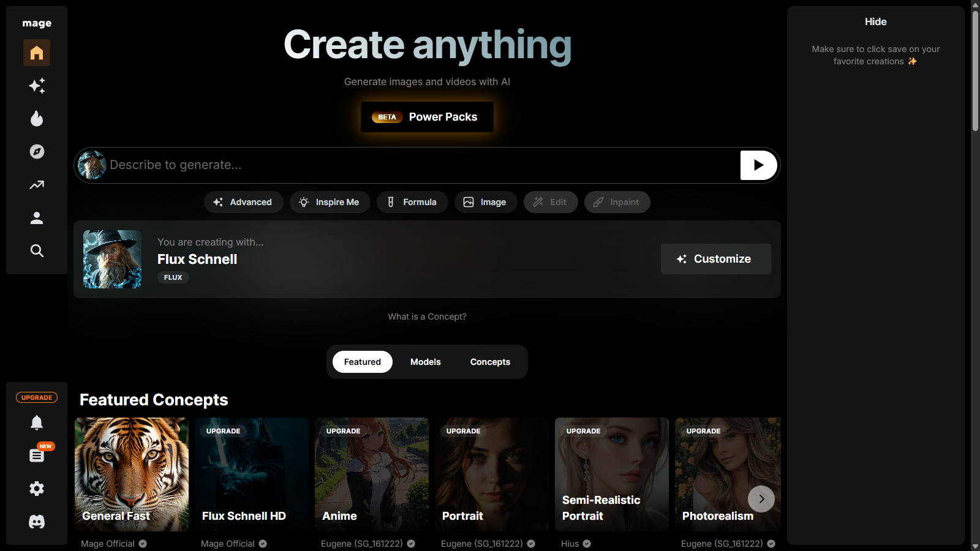This screenshot has width=980, height=551.
Task: Open the settings gear icon
Action: [x=37, y=489]
